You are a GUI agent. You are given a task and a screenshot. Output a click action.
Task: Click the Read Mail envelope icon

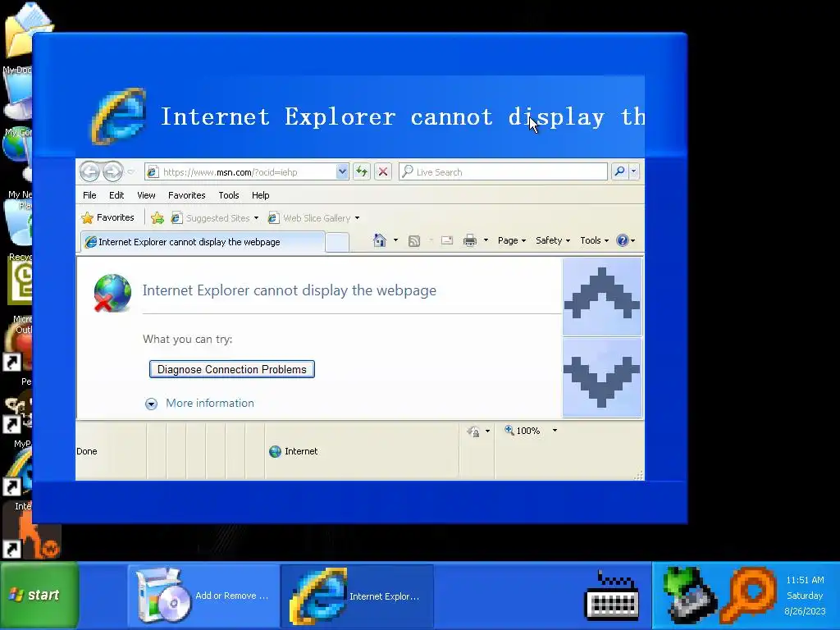pyautogui.click(x=447, y=240)
